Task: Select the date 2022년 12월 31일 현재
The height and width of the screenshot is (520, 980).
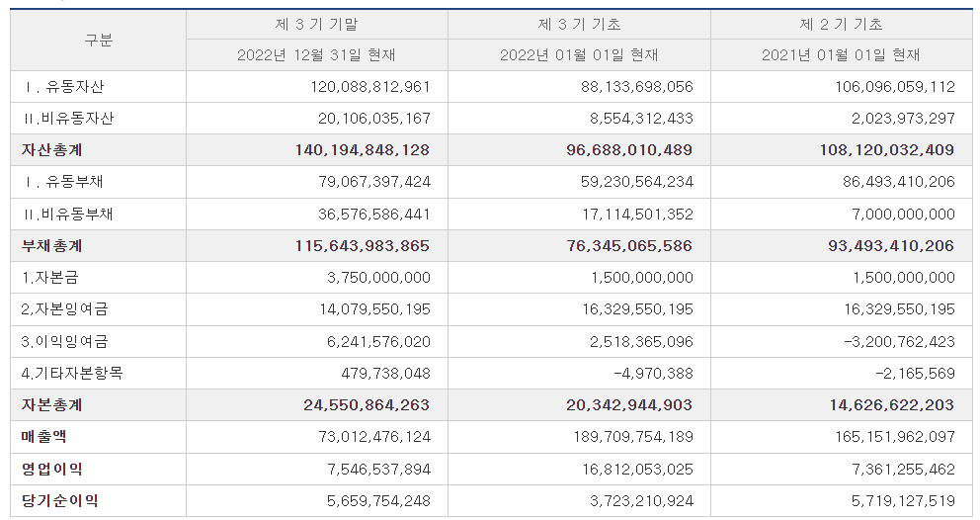Action: (x=316, y=55)
